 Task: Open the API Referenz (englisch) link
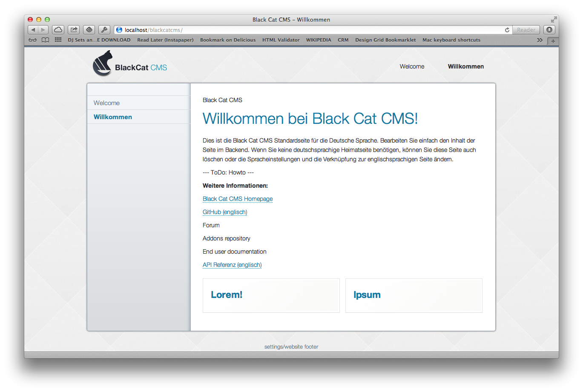click(232, 265)
